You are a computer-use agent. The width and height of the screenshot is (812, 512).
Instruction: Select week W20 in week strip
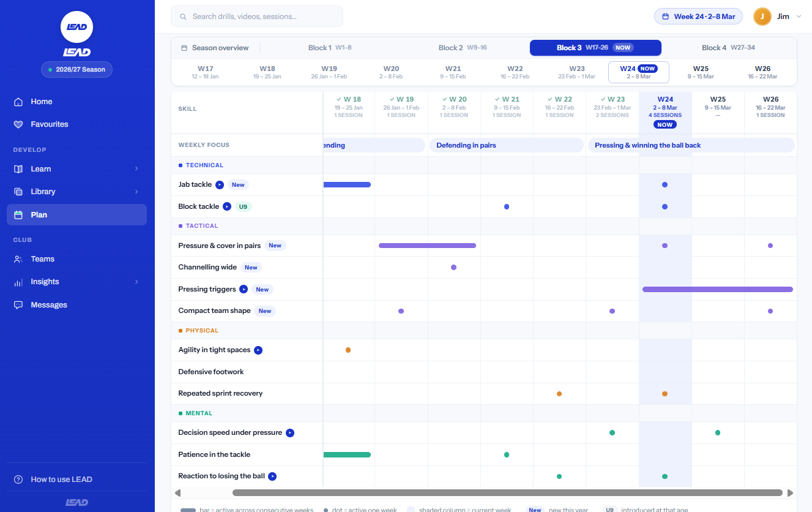391,72
